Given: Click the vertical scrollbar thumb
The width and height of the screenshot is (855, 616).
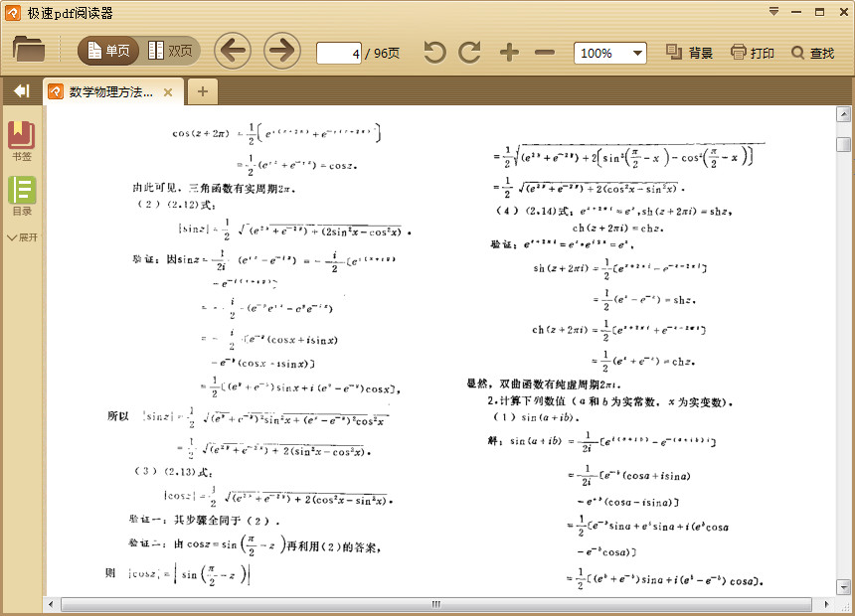Looking at the screenshot, I should click(843, 144).
